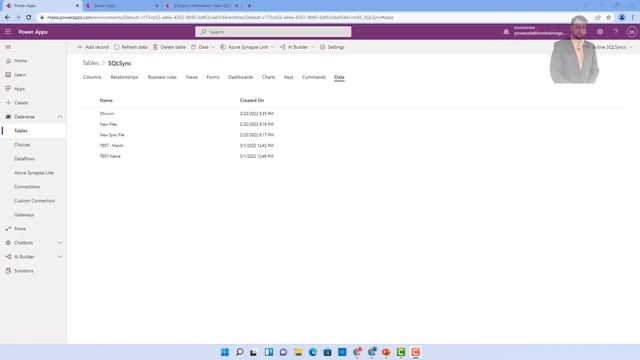Screen dimensions: 640x360
Task: Open the help question mark icon
Action: 615,32
